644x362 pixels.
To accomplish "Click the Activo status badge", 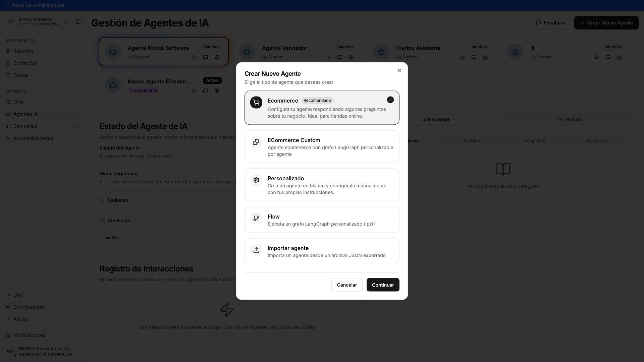I will click(x=212, y=80).
